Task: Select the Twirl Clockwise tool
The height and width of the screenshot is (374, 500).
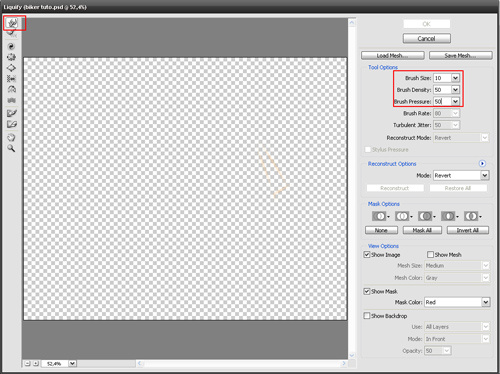Action: pos(11,46)
